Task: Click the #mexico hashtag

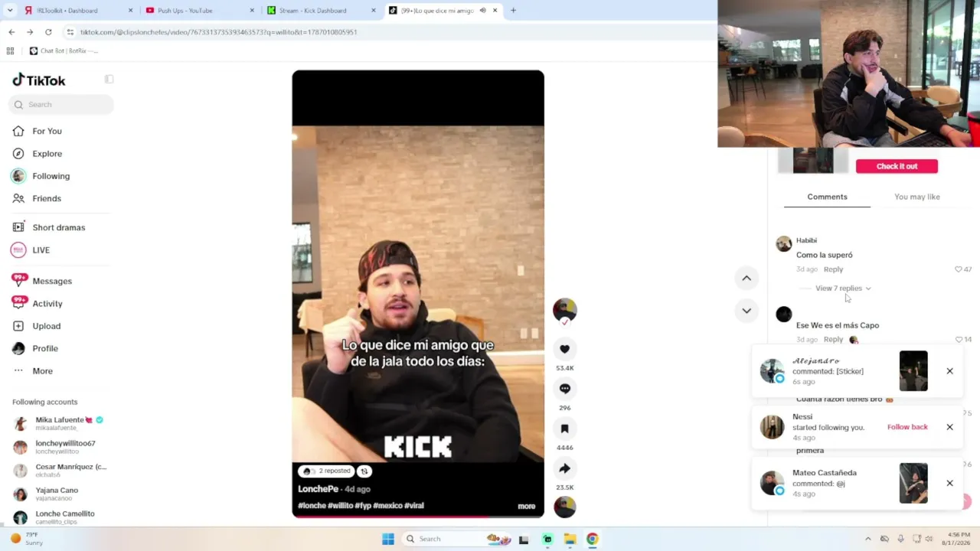Action: [387, 506]
